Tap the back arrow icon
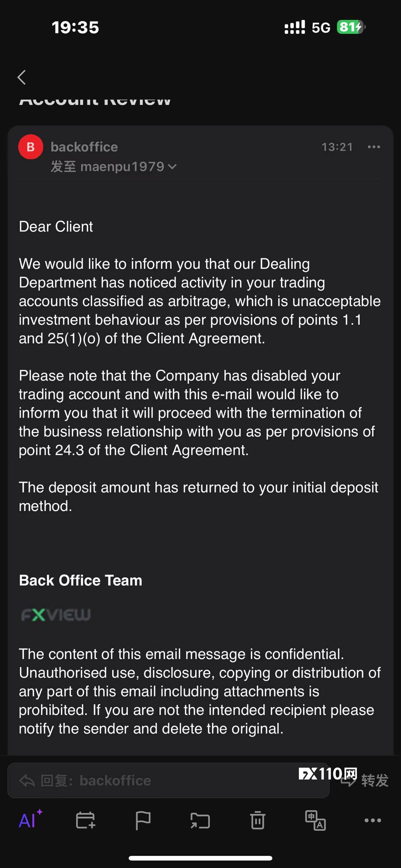The height and width of the screenshot is (868, 401). (x=22, y=78)
